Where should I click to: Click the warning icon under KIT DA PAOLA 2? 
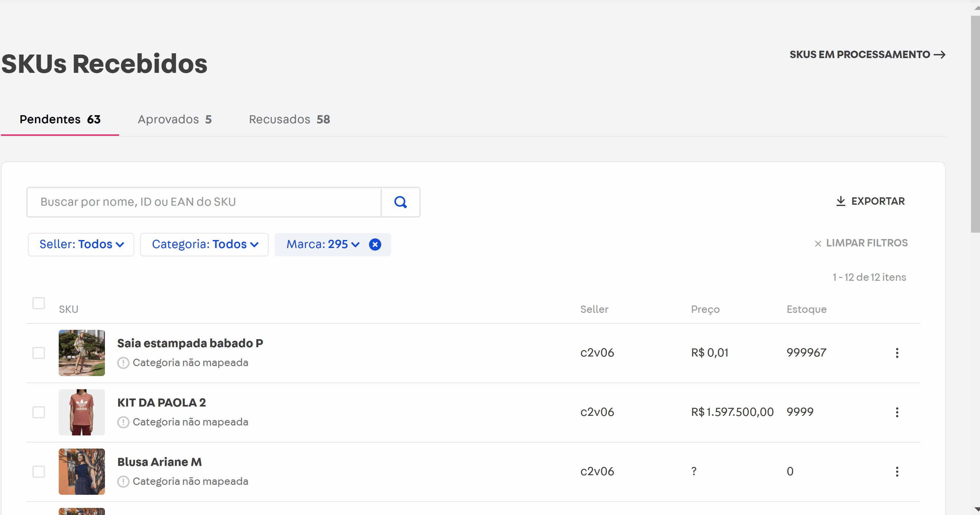pyautogui.click(x=123, y=422)
